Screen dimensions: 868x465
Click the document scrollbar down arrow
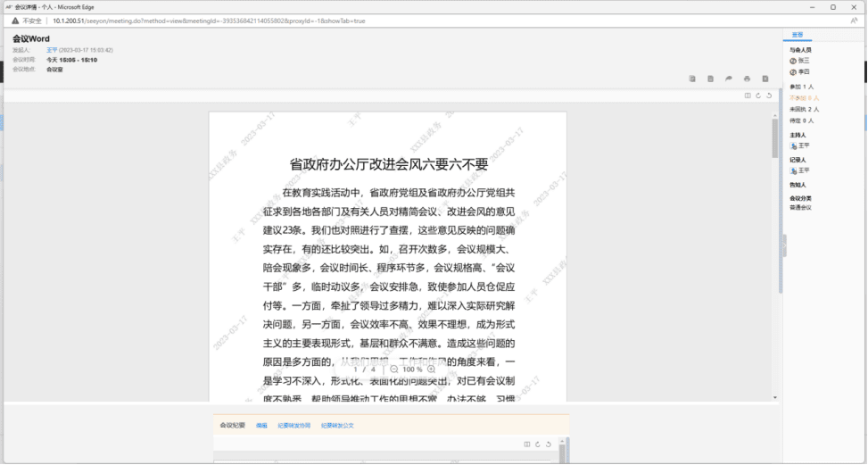[x=775, y=397]
